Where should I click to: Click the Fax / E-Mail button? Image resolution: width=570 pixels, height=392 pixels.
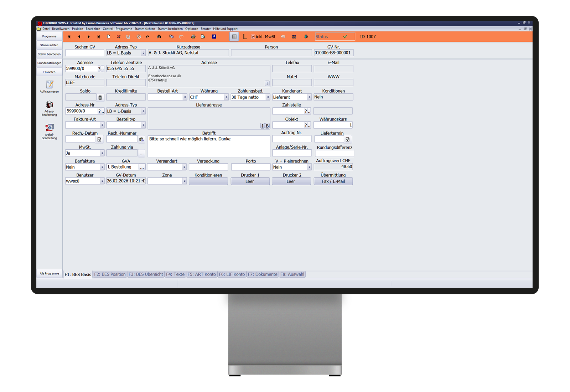(x=333, y=181)
